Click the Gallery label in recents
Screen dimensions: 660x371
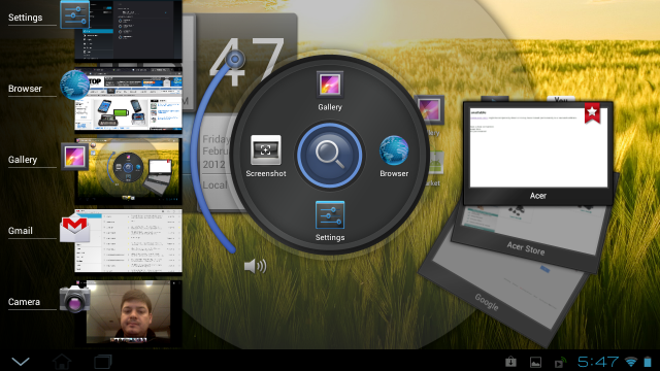tap(22, 160)
